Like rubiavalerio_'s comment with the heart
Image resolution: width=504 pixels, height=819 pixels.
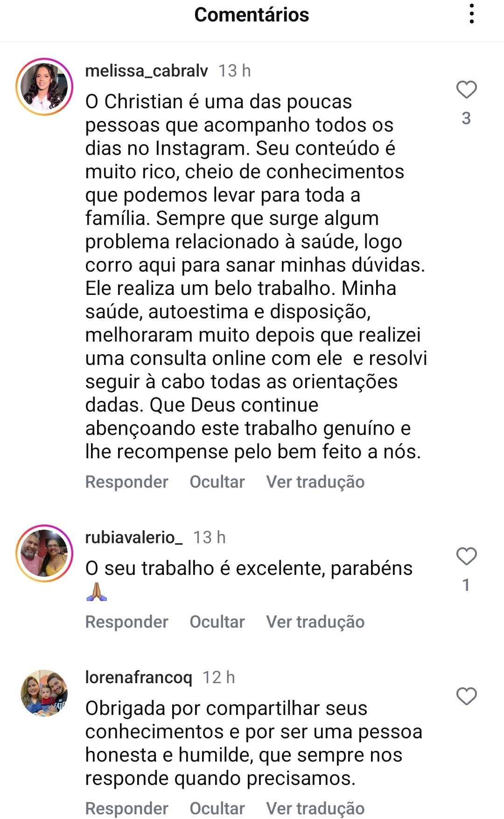[466, 556]
